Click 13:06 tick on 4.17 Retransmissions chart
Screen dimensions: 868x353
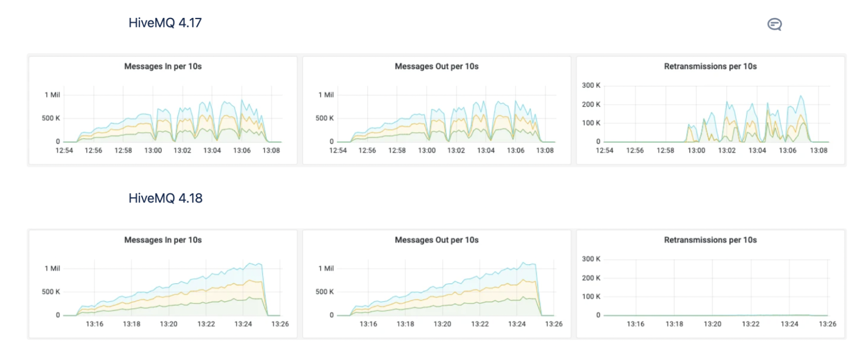[788, 150]
